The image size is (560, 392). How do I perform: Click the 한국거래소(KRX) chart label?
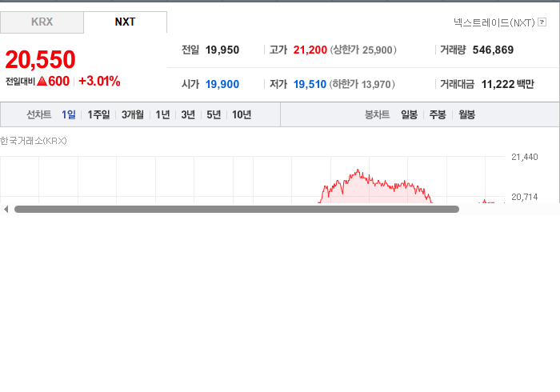coord(34,141)
